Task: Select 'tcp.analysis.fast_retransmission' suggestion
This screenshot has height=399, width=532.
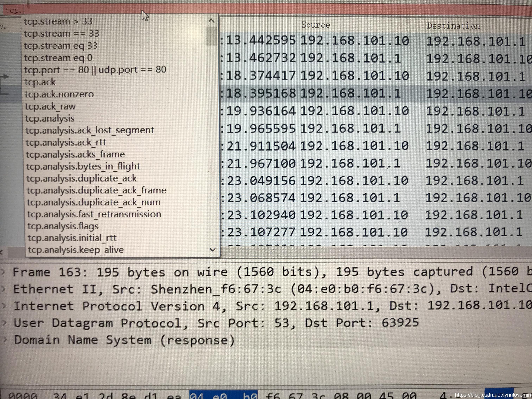Action: (x=94, y=214)
